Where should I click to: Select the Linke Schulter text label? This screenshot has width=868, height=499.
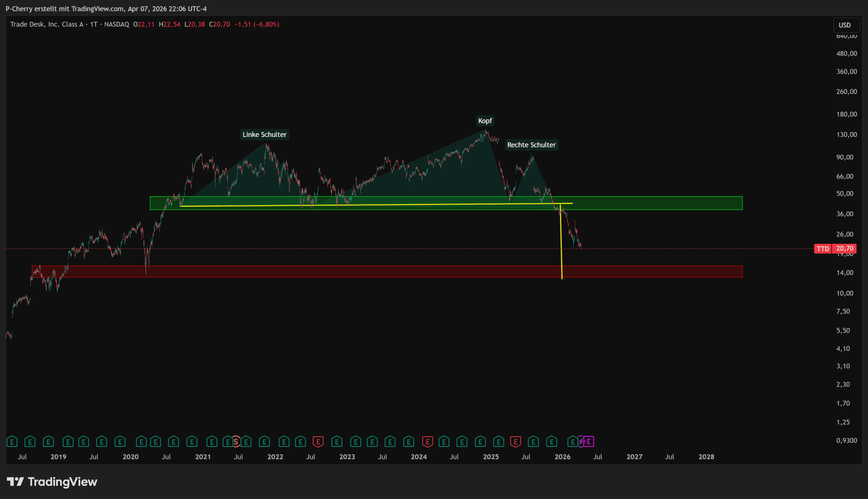pyautogui.click(x=264, y=134)
